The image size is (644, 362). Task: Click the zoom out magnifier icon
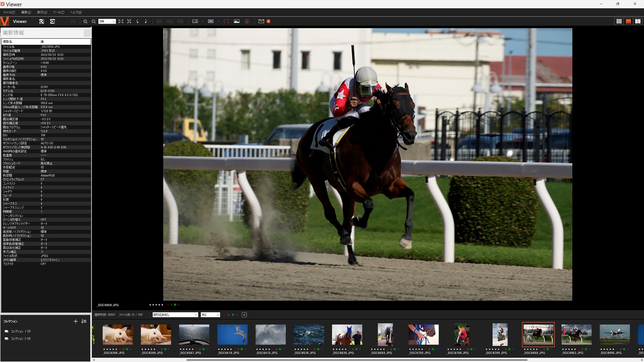94,22
